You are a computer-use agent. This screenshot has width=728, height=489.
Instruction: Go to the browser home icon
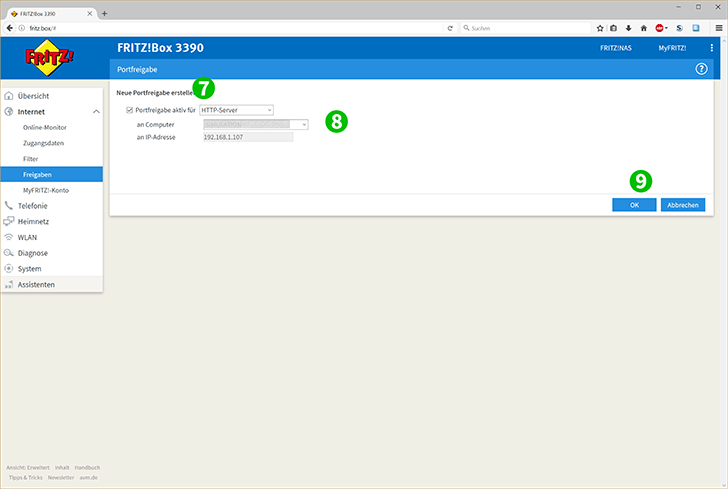[x=644, y=28]
